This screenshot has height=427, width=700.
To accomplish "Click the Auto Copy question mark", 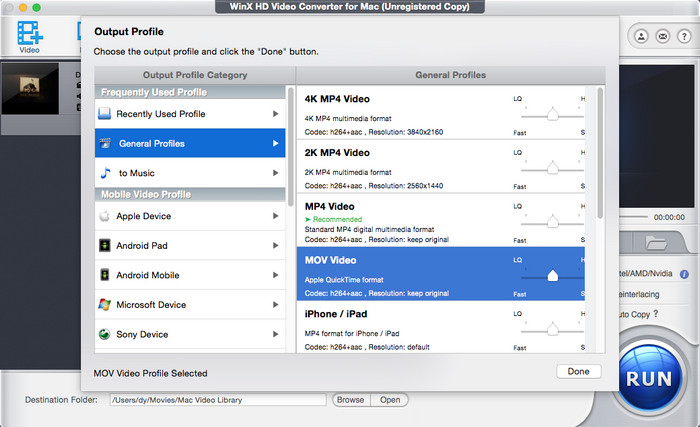I will [x=656, y=314].
